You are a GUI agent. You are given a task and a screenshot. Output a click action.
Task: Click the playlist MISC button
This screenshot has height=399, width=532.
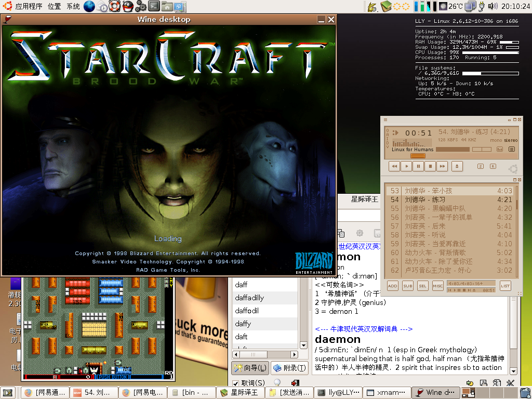point(437,286)
